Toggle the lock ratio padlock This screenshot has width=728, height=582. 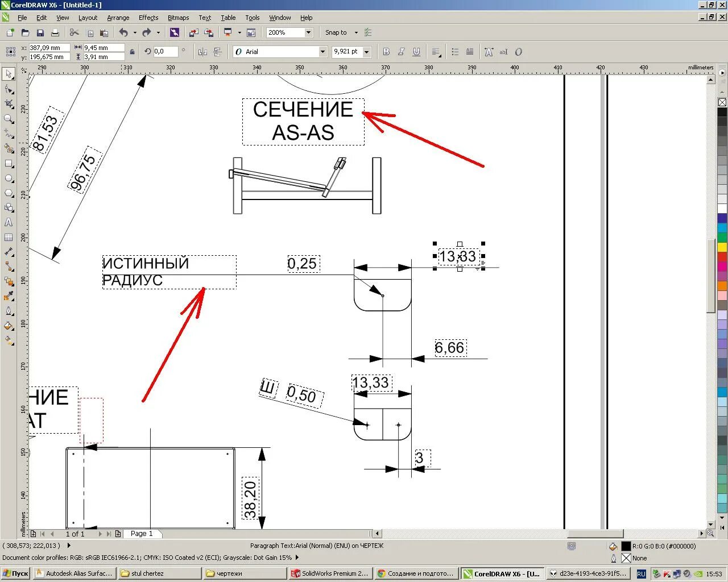pyautogui.click(x=132, y=52)
